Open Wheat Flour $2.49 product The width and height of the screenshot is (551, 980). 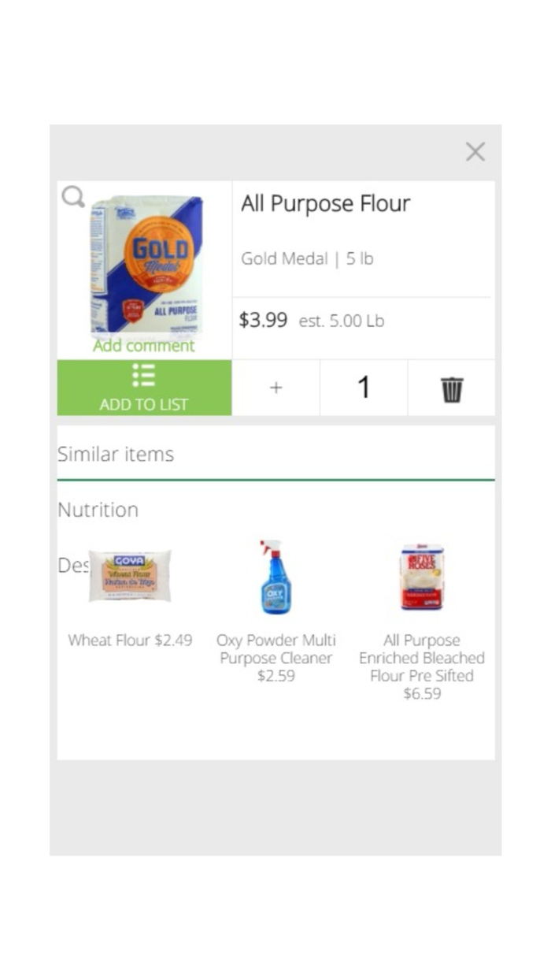coord(129,640)
